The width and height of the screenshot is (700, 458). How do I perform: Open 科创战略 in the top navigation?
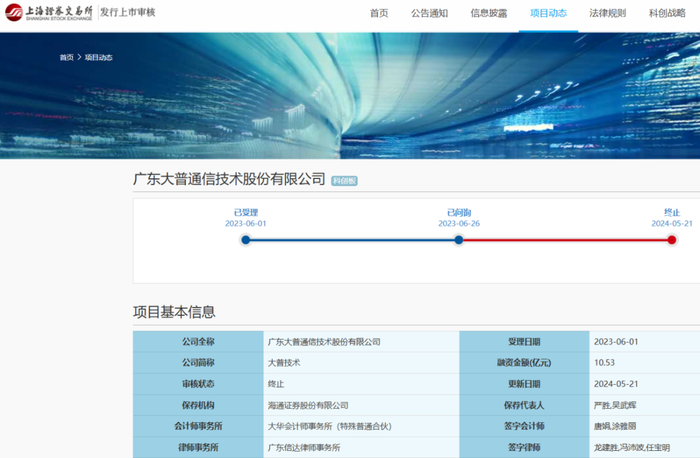tap(667, 13)
